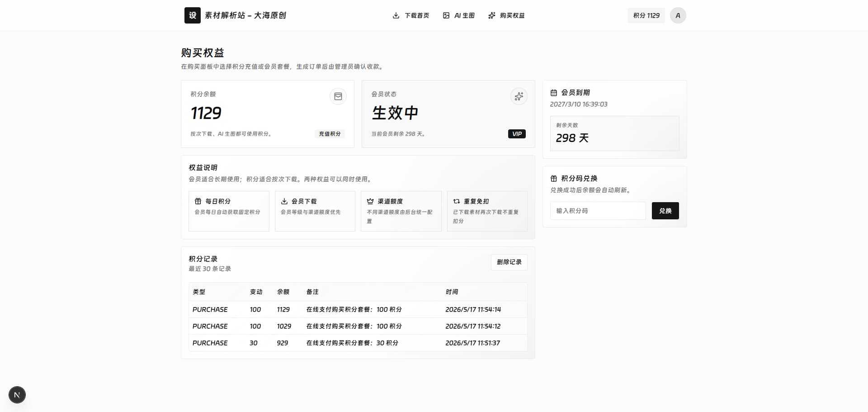This screenshot has height=412, width=868.
Task: Click the 类型 column header
Action: tap(199, 292)
